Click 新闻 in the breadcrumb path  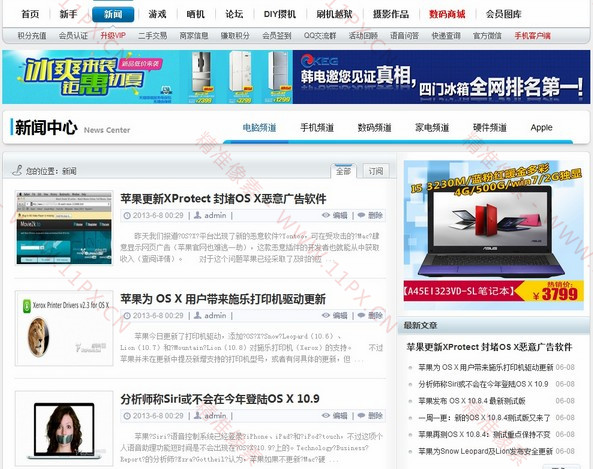(x=69, y=171)
